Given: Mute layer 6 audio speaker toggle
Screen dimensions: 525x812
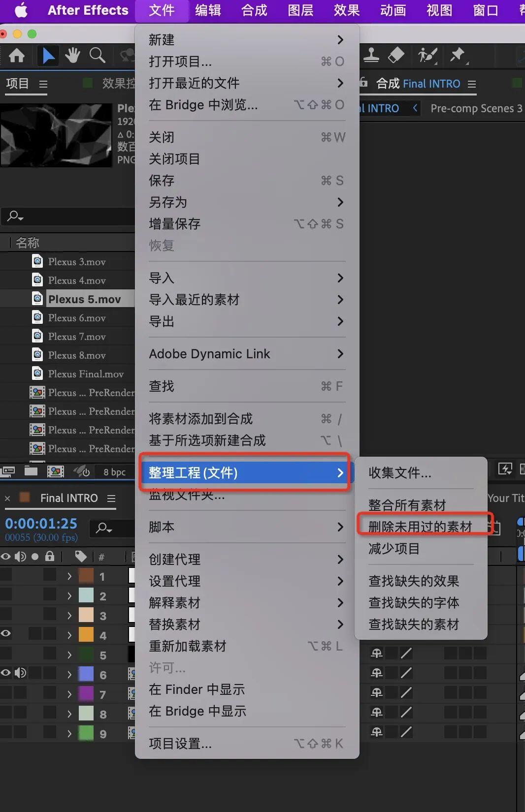Looking at the screenshot, I should (x=20, y=673).
